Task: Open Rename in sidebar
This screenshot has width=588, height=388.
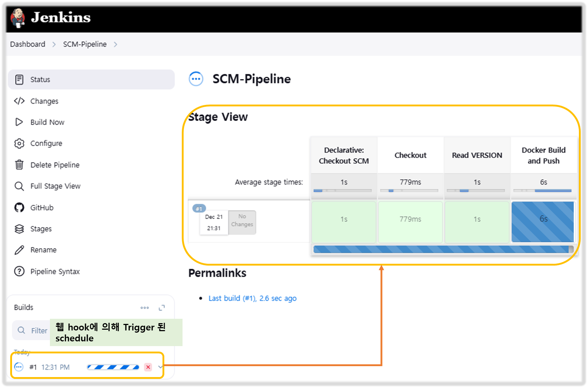Action: coord(43,250)
